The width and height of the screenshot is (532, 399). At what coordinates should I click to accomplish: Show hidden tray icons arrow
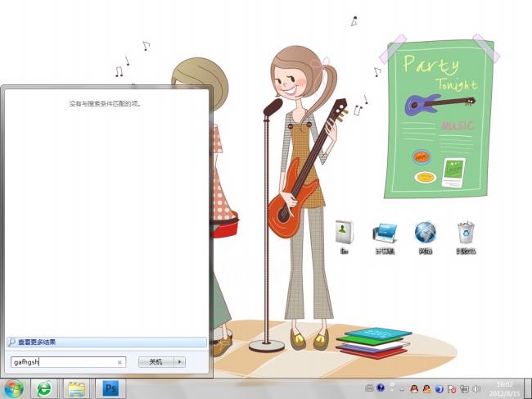[402, 389]
